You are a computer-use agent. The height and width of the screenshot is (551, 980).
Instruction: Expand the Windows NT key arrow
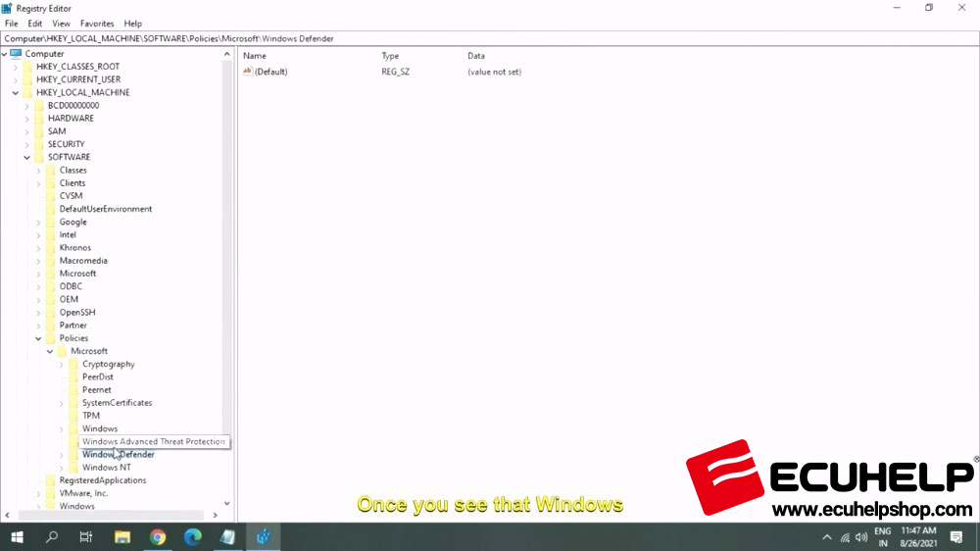[x=61, y=468]
